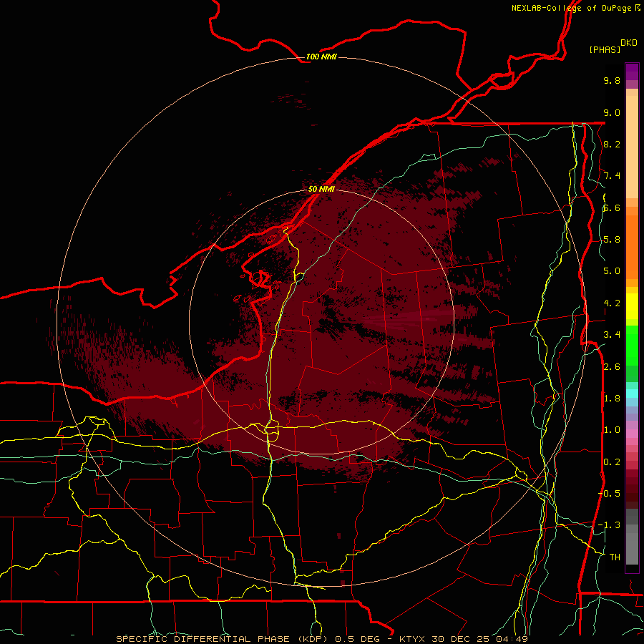The height and width of the screenshot is (644, 644).
Task: Click the 2.6 value on the color scale
Action: coord(612,367)
